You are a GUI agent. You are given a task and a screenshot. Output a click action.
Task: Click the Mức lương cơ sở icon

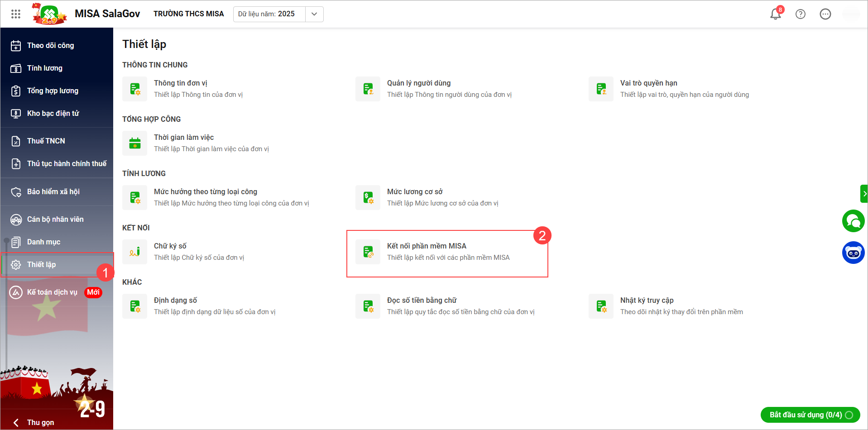click(368, 197)
